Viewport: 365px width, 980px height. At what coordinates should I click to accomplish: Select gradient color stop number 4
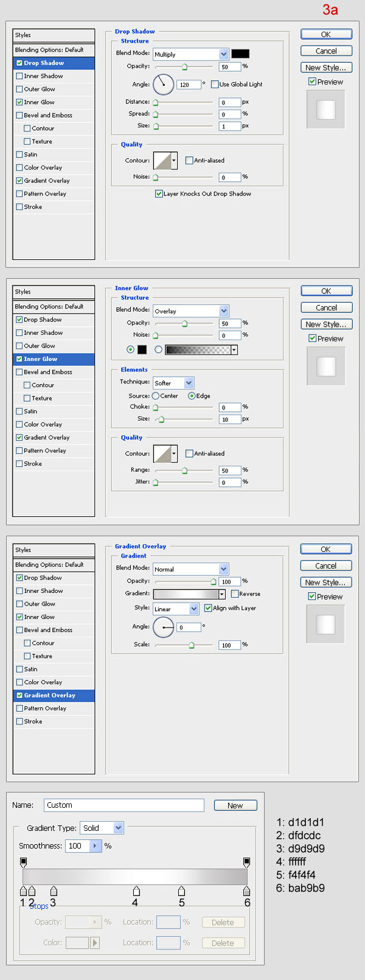(136, 891)
